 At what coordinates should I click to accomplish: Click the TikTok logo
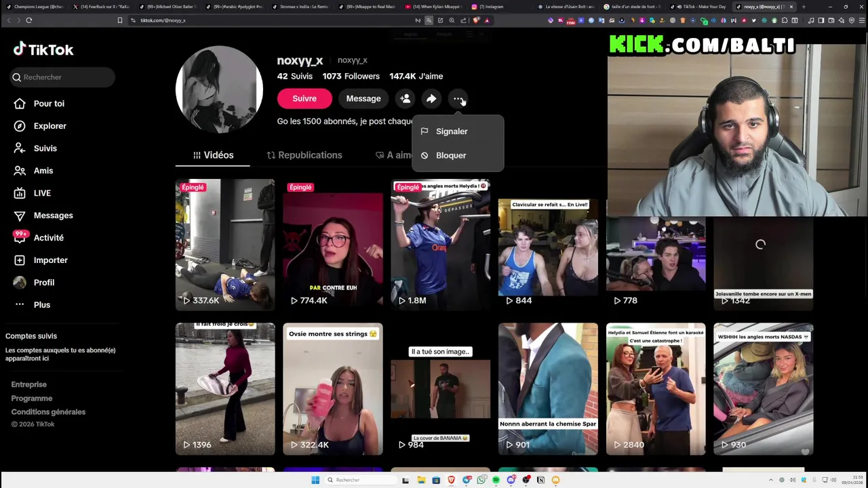point(43,49)
